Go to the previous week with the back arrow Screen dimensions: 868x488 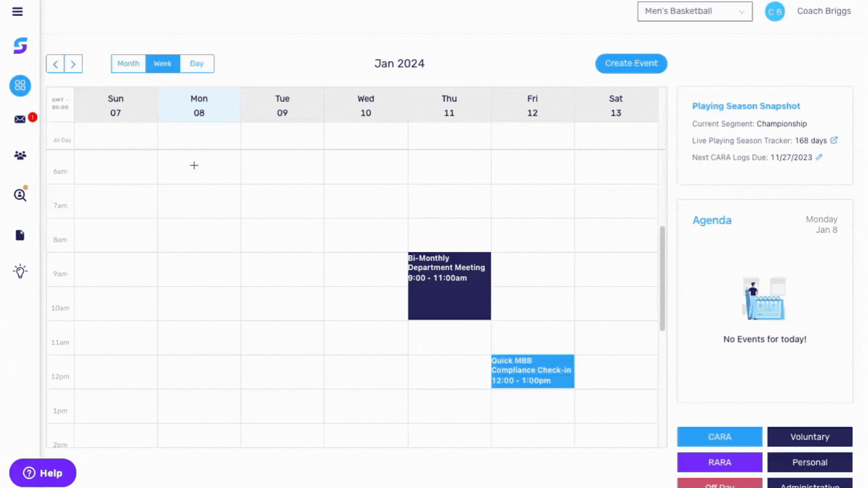pos(55,64)
